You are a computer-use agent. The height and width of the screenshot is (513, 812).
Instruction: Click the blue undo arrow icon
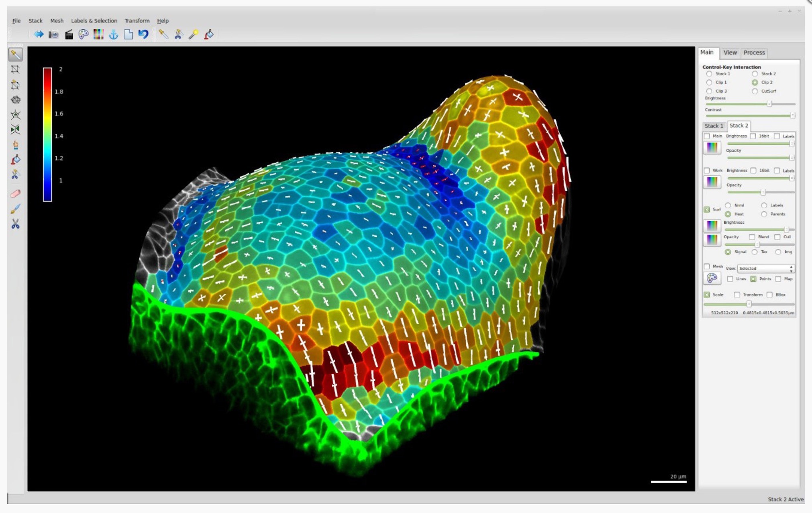143,35
